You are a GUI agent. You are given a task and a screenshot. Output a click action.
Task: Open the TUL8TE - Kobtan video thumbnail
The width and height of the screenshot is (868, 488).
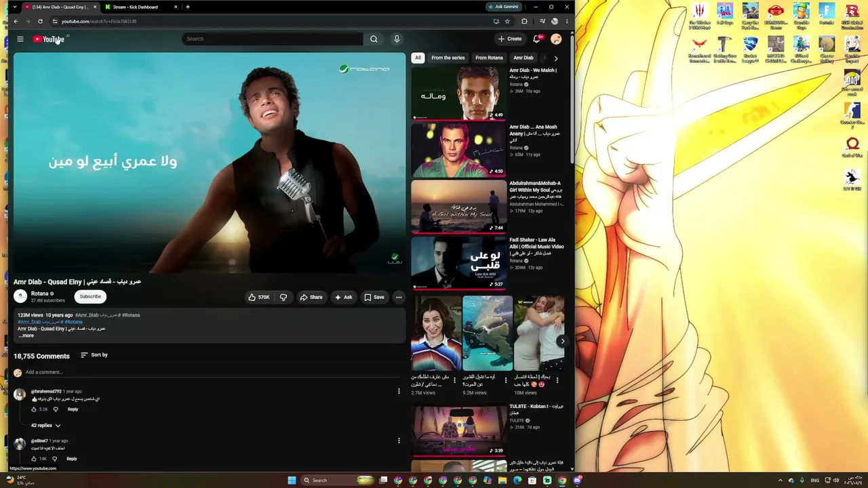coord(458,430)
